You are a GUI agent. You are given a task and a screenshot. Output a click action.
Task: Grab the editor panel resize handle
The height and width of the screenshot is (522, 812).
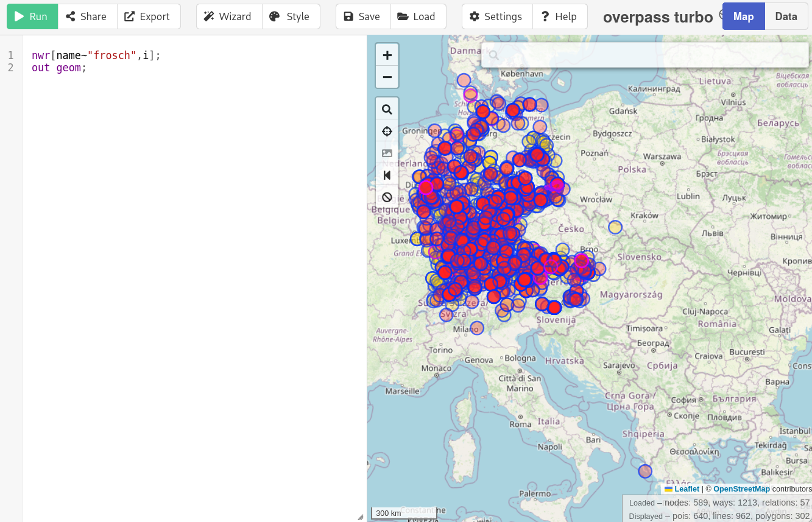coord(360,516)
